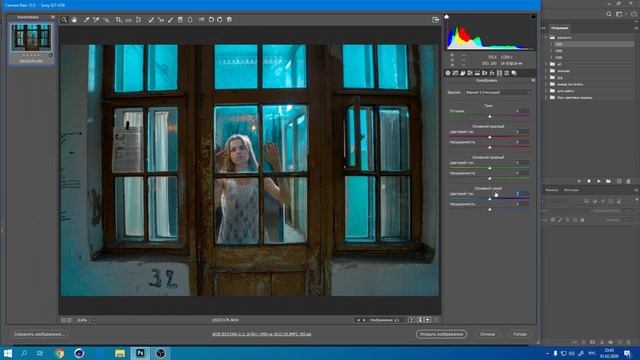Select the Targeted Adjustment tool
This screenshot has height=360, width=640.
click(x=106, y=20)
